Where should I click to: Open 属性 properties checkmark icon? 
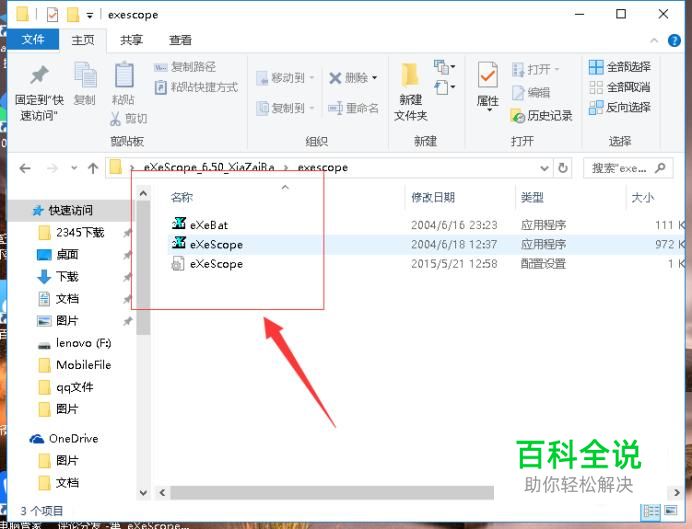[x=488, y=75]
